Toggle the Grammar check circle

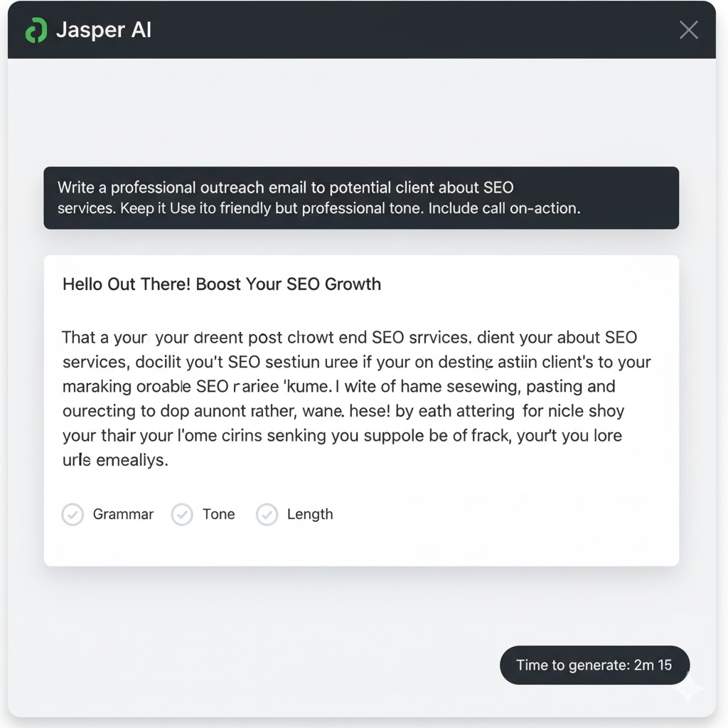pos(73,514)
